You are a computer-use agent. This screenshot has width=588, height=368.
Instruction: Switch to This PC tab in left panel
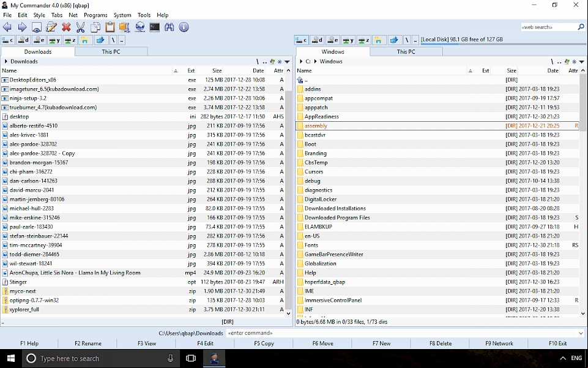coord(111,52)
